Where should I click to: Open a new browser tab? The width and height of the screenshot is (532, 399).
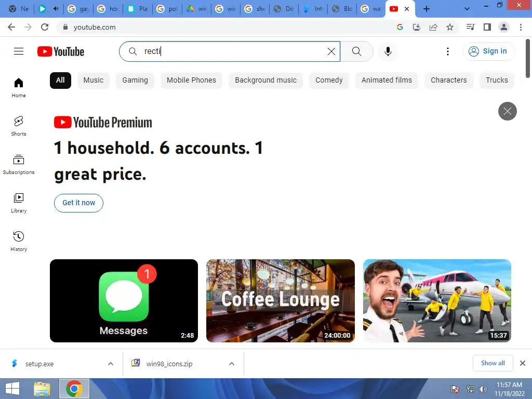pos(427,9)
